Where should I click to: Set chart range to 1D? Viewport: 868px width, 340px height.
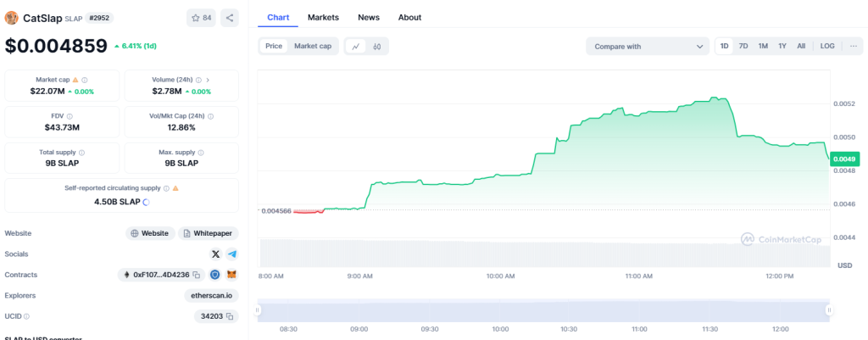click(724, 46)
